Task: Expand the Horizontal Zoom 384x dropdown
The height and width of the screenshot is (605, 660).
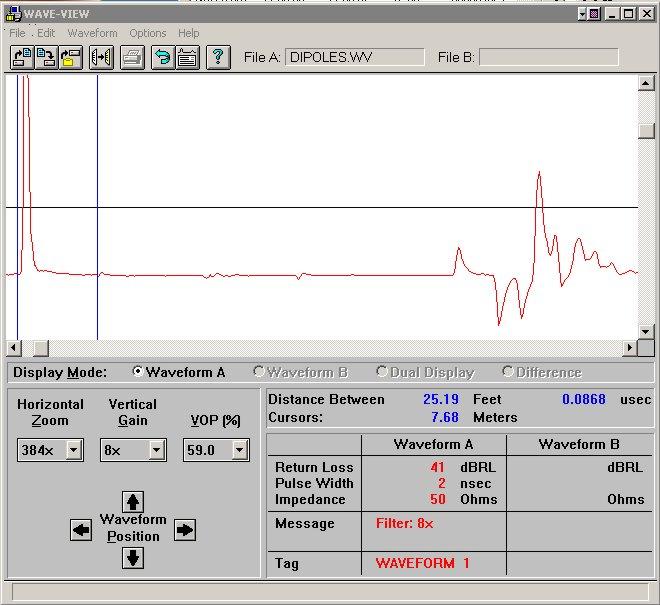Action: [73, 450]
